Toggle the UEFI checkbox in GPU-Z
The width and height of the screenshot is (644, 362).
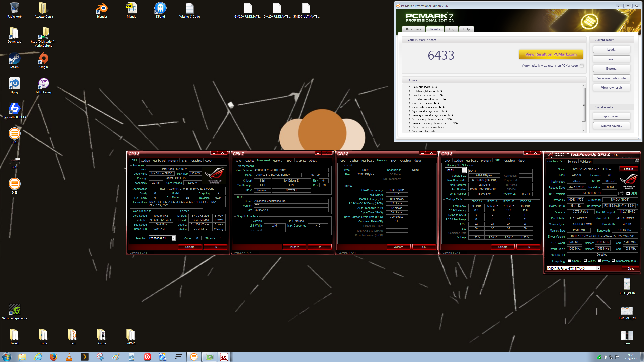[628, 194]
